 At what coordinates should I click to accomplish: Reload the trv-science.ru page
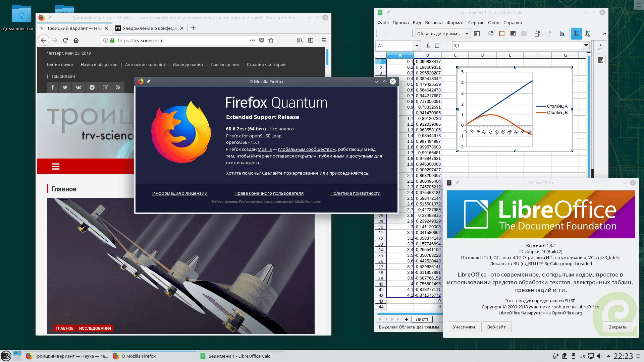click(65, 40)
